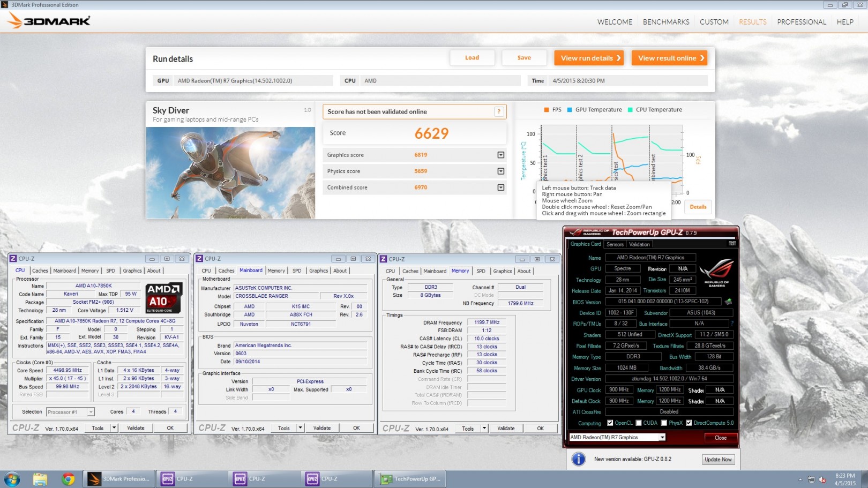Open the GPU selector dropdown in GPU-Z

tap(662, 438)
